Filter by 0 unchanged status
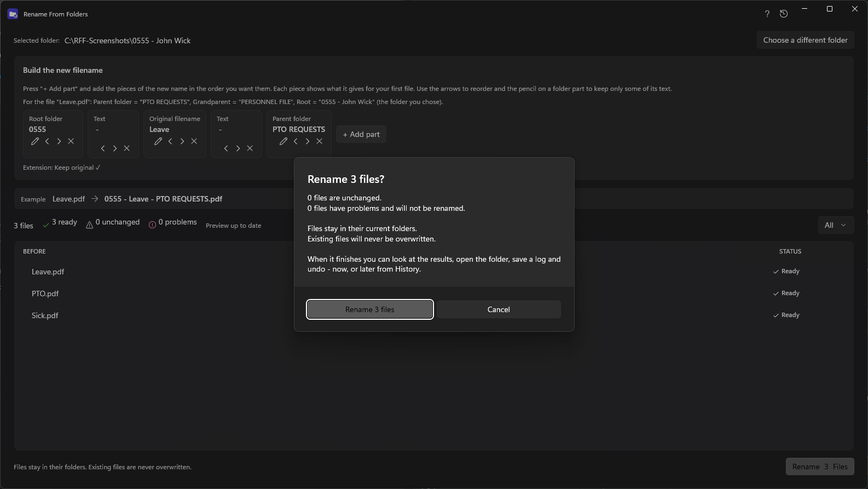 tap(113, 222)
